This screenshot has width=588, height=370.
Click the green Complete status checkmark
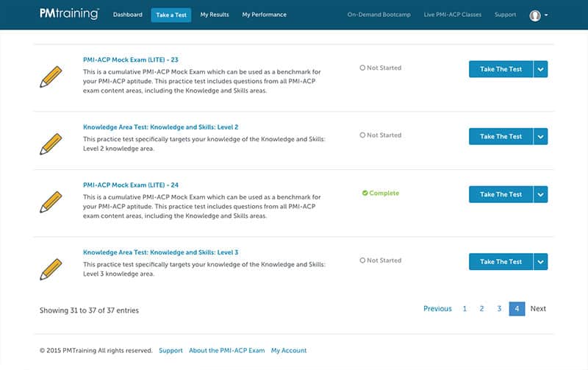tap(365, 193)
